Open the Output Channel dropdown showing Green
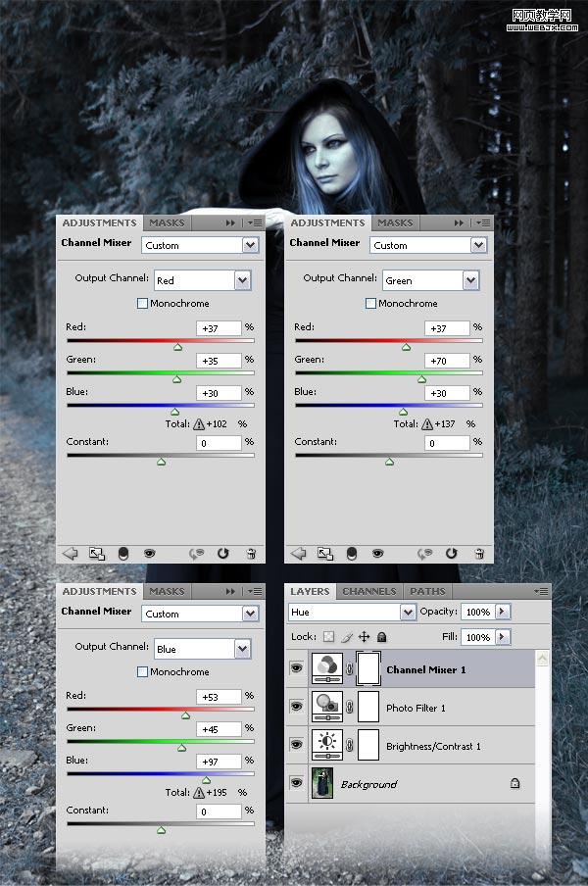The image size is (588, 886). pos(430,280)
